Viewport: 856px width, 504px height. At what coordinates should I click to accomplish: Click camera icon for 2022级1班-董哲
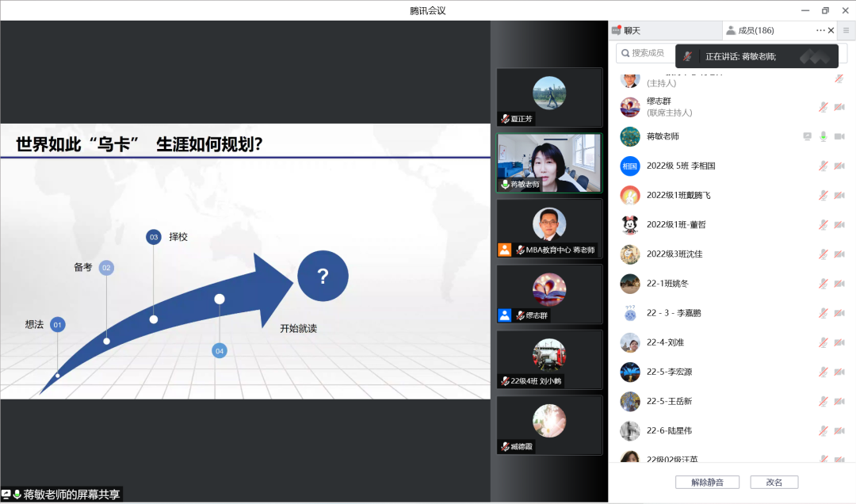tap(839, 224)
